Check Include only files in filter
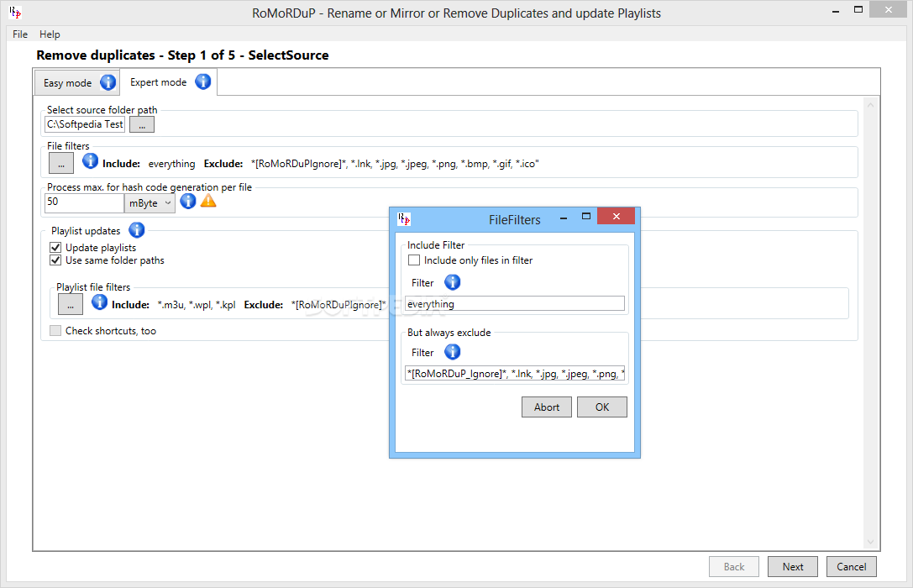The image size is (913, 588). pos(414,260)
